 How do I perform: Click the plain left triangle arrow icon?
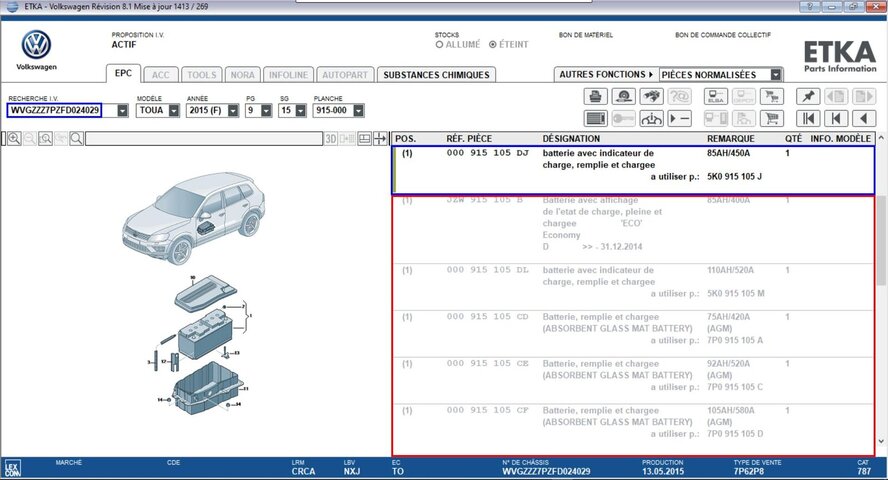click(x=864, y=118)
